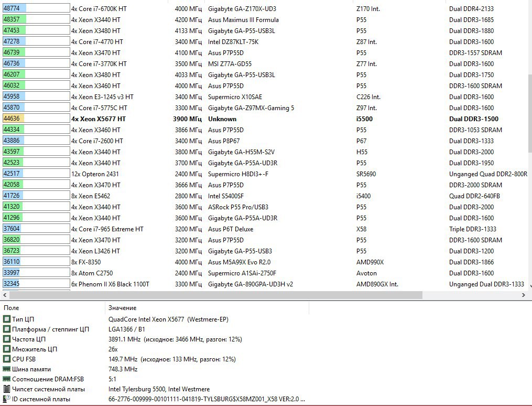Click the CPU icon next to Тип ЦП

point(6,319)
